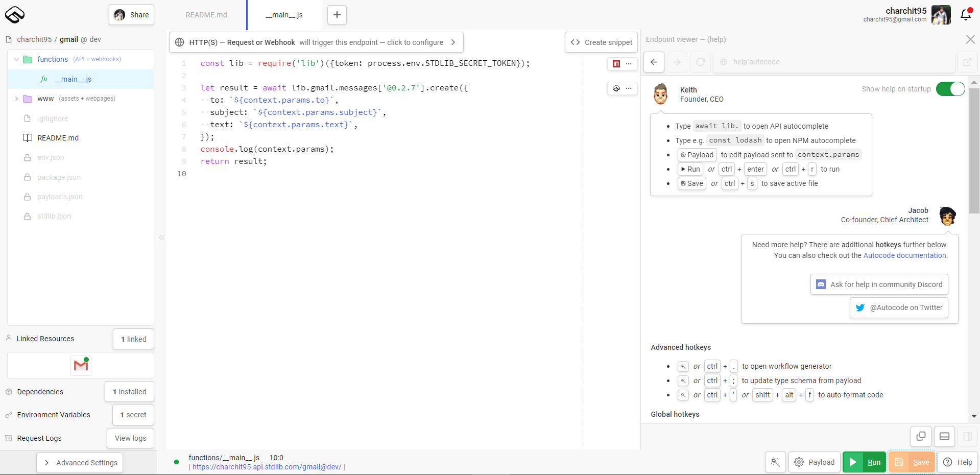Image resolution: width=980 pixels, height=475 pixels.
Task: Run the endpoint with the green Run button
Action: [864, 462]
